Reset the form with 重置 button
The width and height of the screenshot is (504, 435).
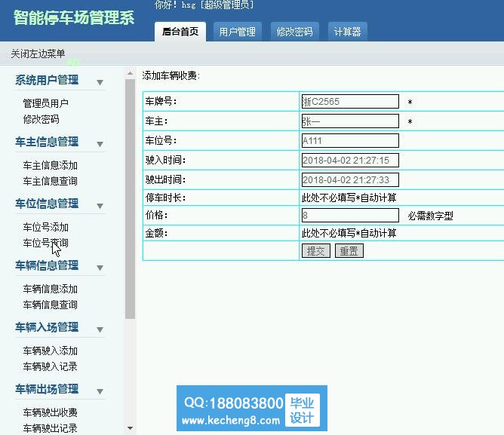[349, 251]
